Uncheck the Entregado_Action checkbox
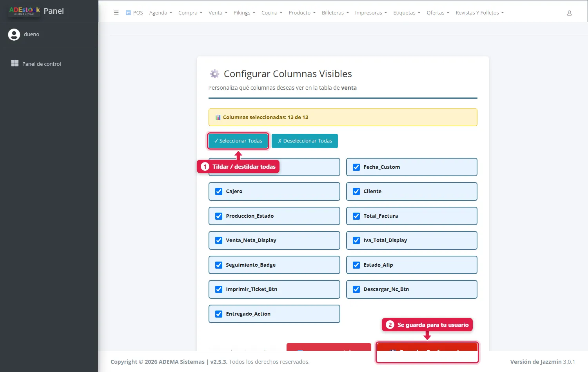The image size is (588, 372). [x=219, y=314]
